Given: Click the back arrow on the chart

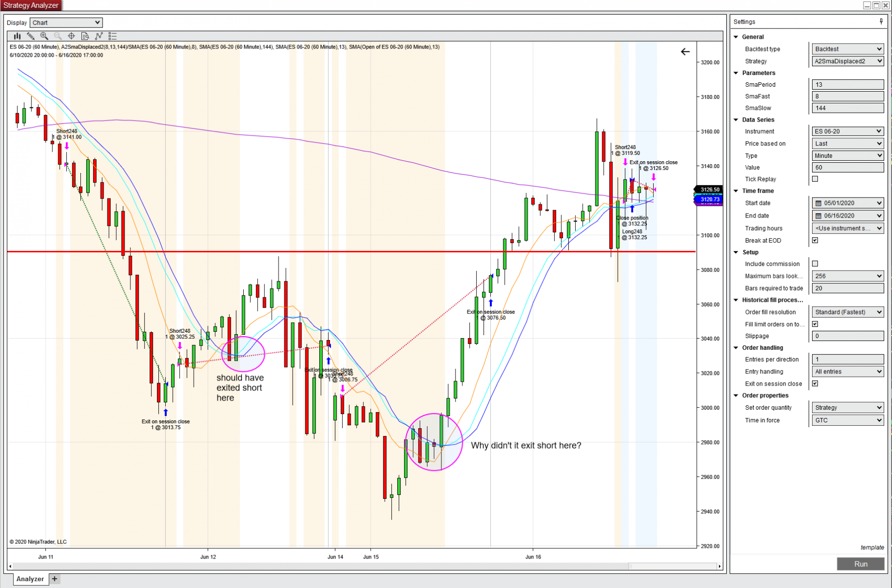Looking at the screenshot, I should pos(685,51).
